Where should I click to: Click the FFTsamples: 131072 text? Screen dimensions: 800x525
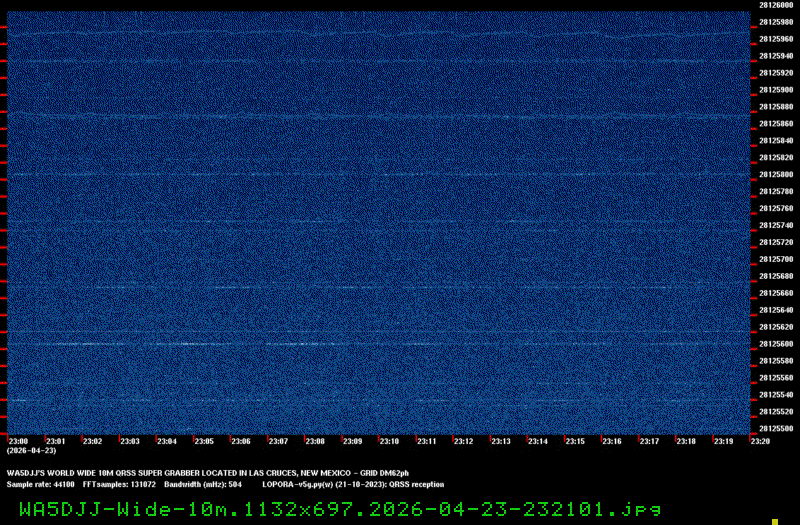click(x=119, y=484)
